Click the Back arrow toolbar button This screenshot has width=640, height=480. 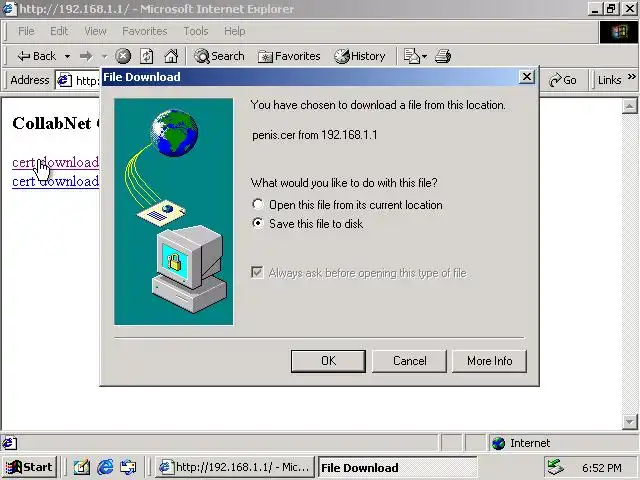tap(36, 56)
